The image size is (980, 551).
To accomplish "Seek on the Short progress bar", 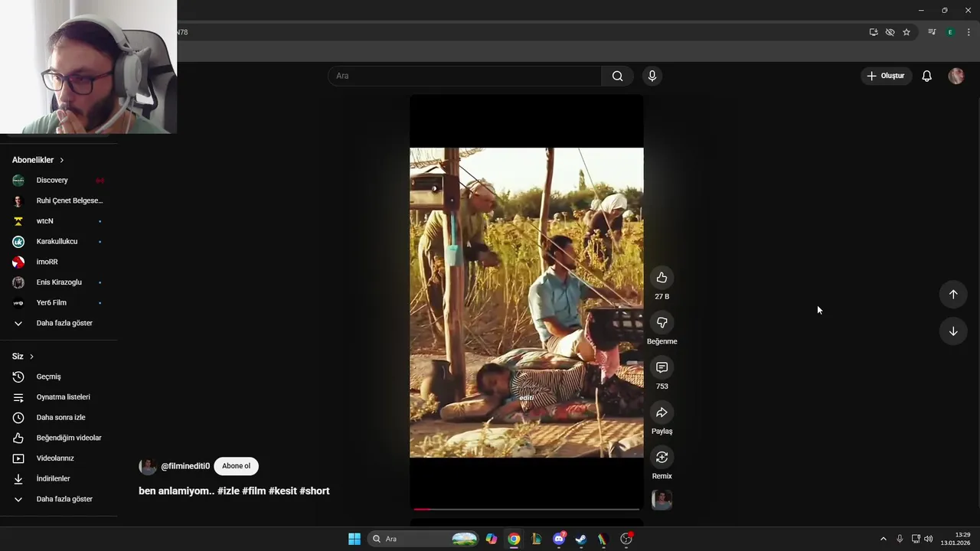I will coord(527,509).
